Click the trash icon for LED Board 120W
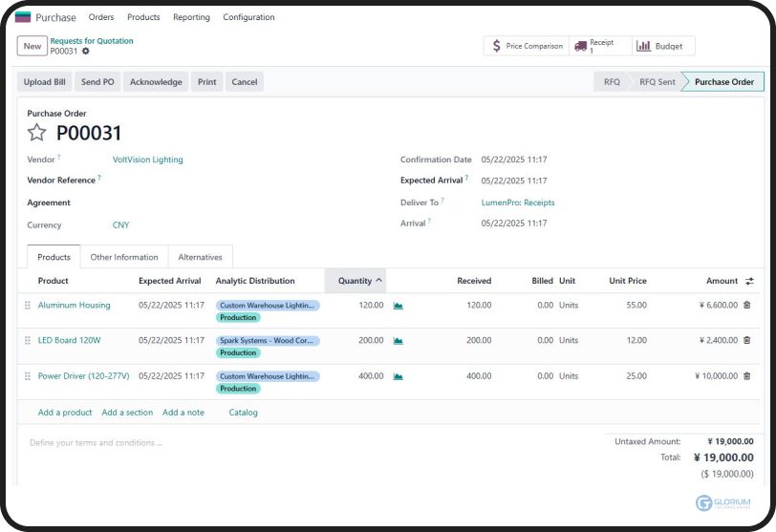This screenshot has width=776, height=532. tap(746, 340)
